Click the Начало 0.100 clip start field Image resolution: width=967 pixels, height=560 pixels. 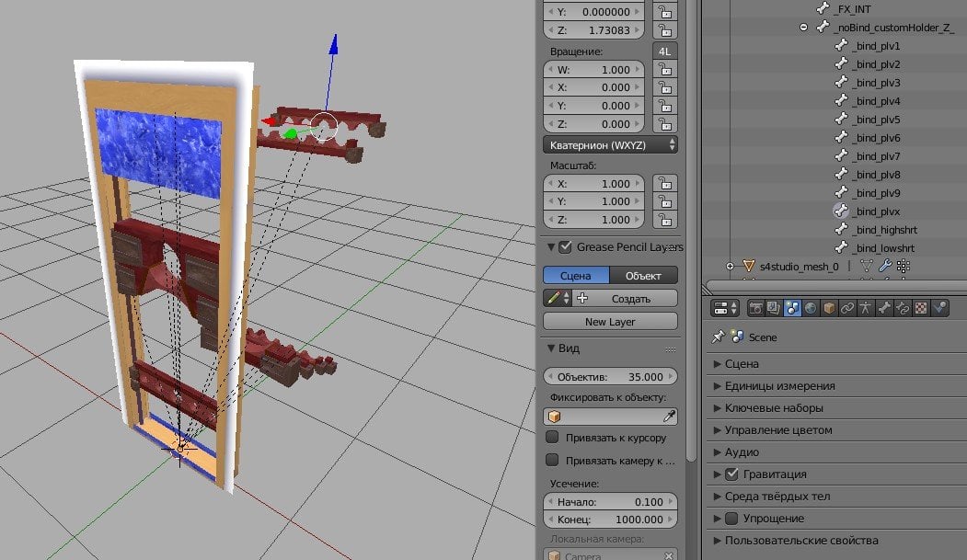(610, 501)
